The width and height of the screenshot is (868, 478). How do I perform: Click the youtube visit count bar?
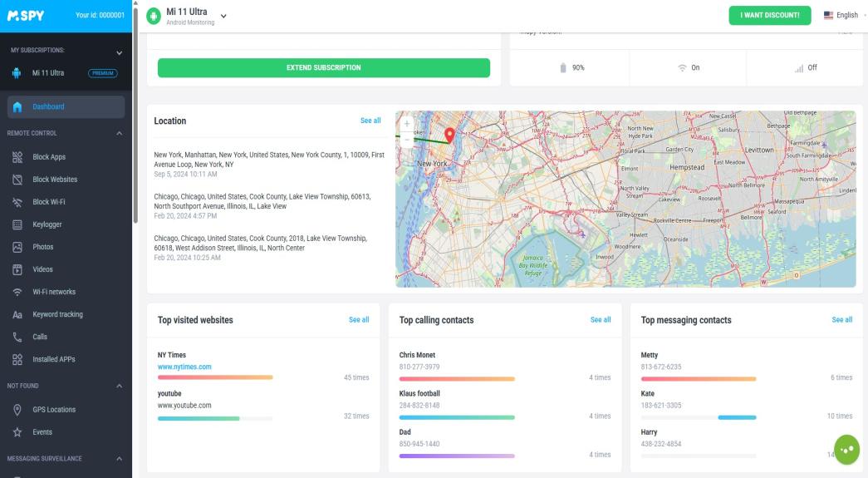point(215,419)
